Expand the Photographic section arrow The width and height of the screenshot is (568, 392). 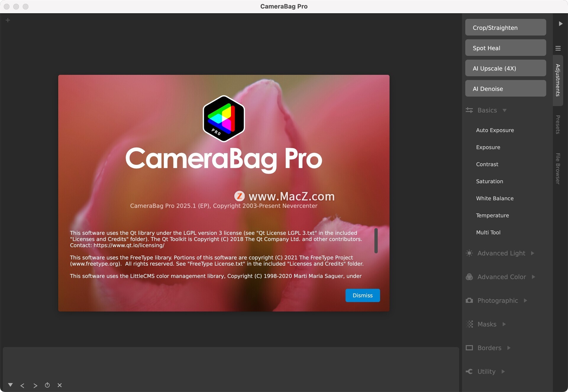(x=525, y=300)
